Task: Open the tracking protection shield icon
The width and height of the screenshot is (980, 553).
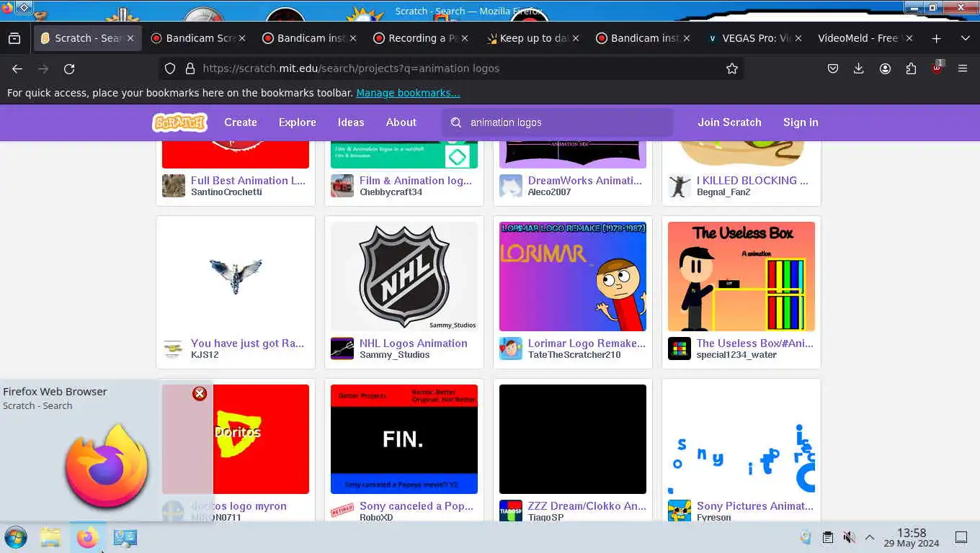Action: tap(170, 68)
